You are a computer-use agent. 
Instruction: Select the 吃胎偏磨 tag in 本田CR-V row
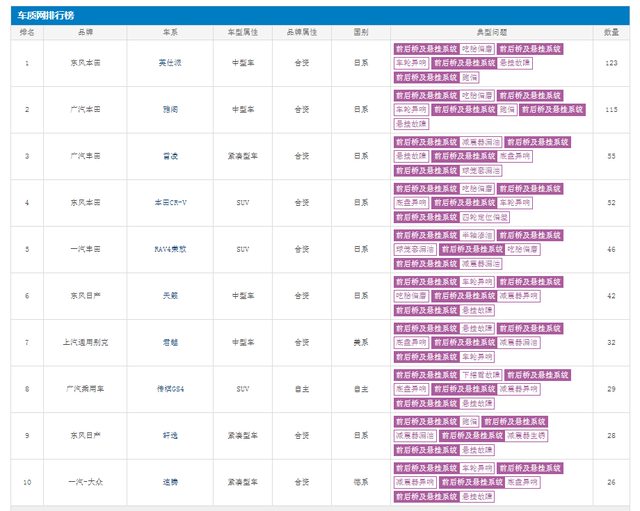tap(477, 189)
